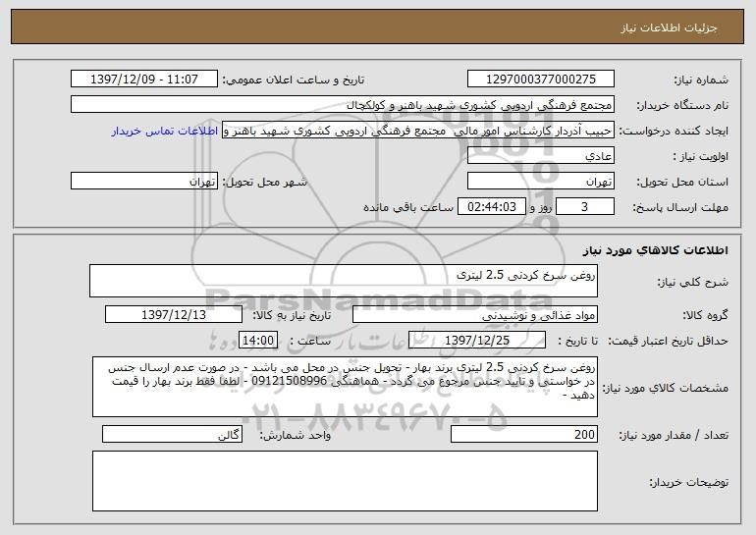Click the remaining time field 02:44:03

pyautogui.click(x=491, y=207)
